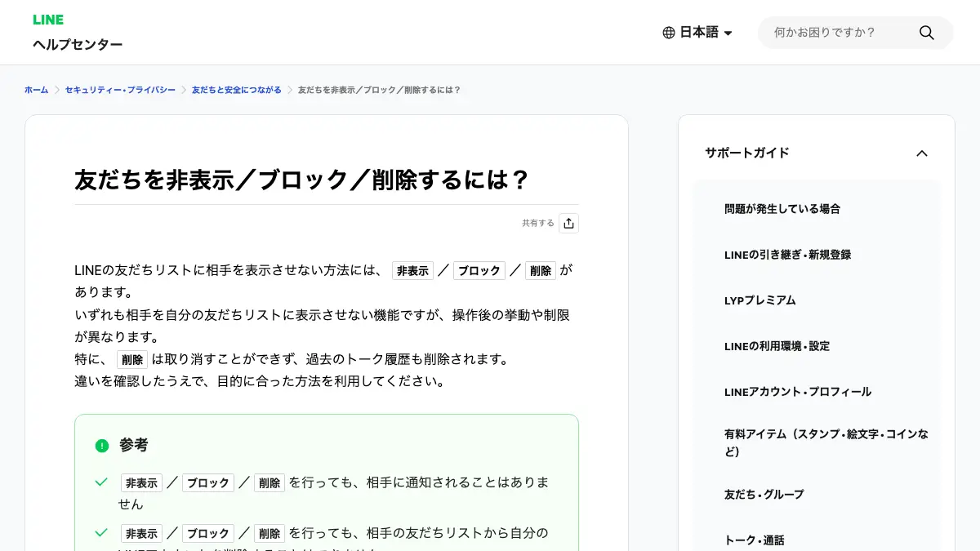Click the page title 友だちを非表示／ブロック／削除するには？
Viewport: 980px width, 551px height.
[302, 180]
